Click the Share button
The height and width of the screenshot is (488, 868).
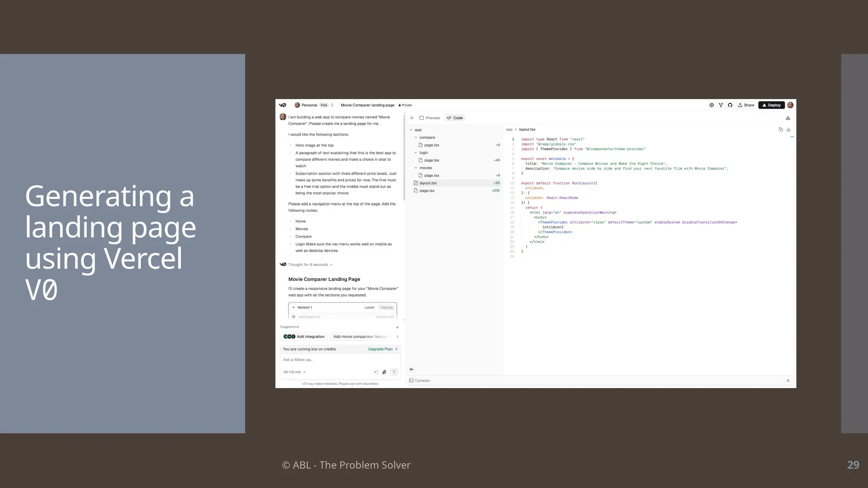click(x=746, y=105)
